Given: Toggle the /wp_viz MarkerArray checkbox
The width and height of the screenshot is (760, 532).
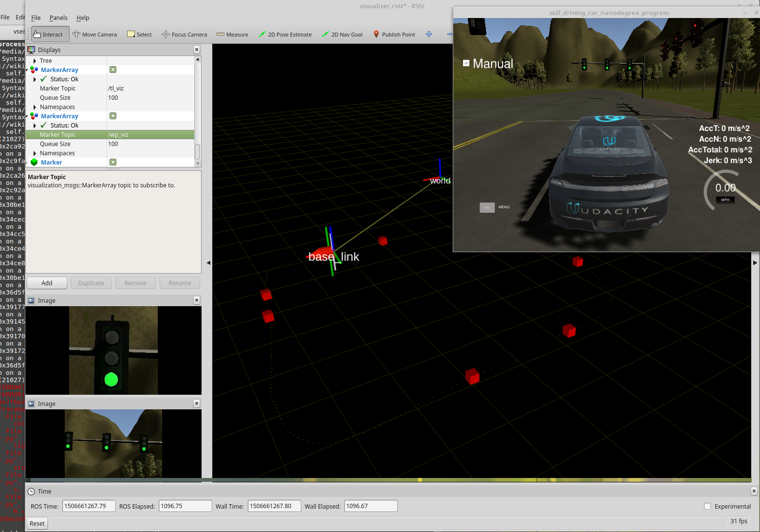Looking at the screenshot, I should [x=113, y=116].
